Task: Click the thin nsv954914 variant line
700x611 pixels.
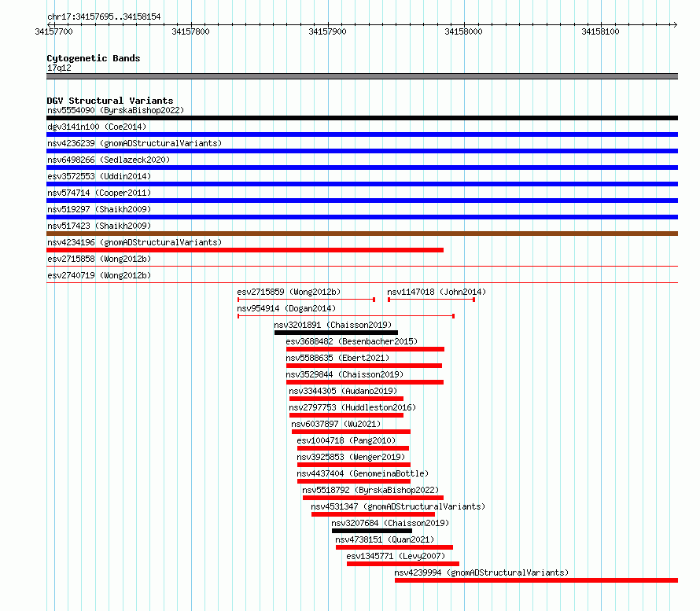Action: [x=346, y=316]
